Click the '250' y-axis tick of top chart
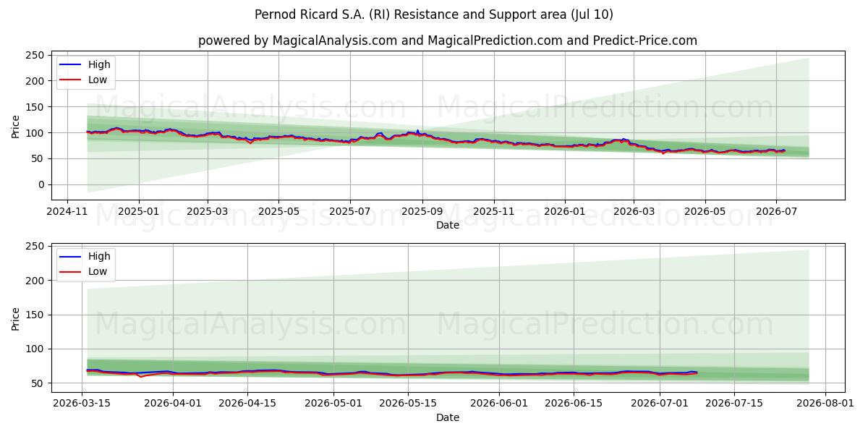 (36, 55)
